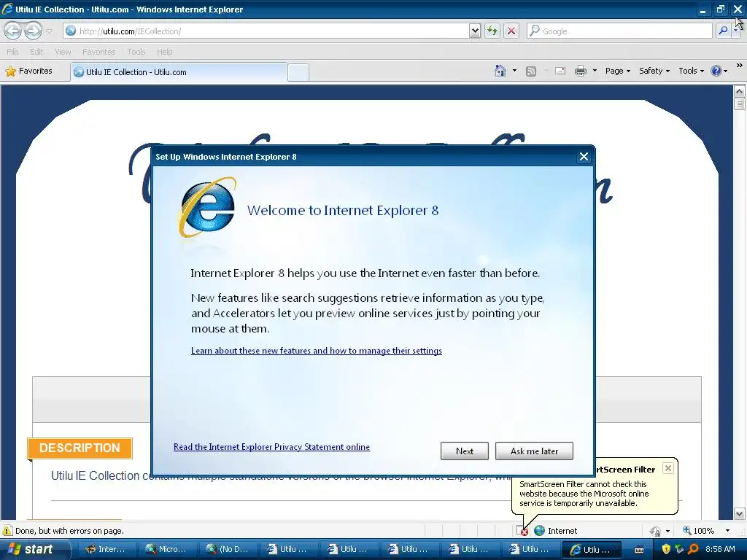
Task: Click the status bar security lock icon
Action: pos(656,531)
